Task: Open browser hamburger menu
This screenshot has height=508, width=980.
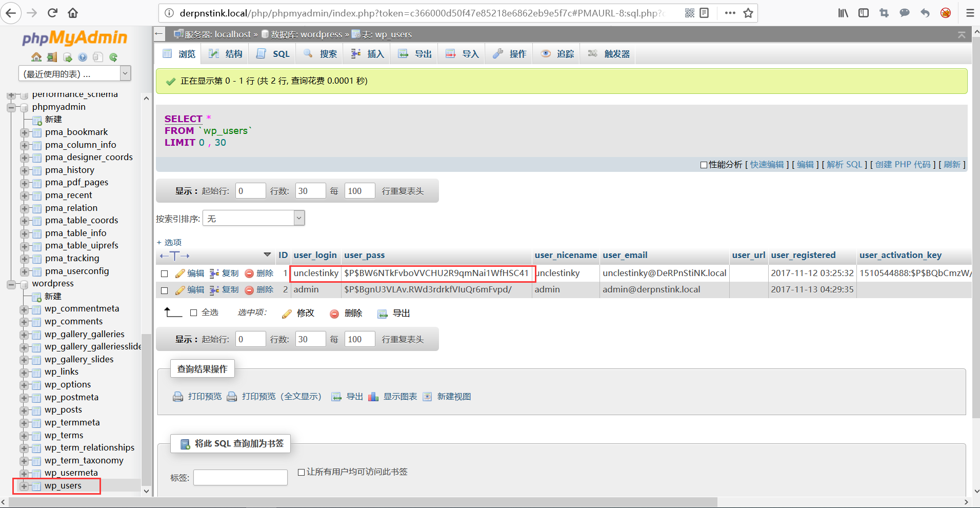Action: click(970, 13)
